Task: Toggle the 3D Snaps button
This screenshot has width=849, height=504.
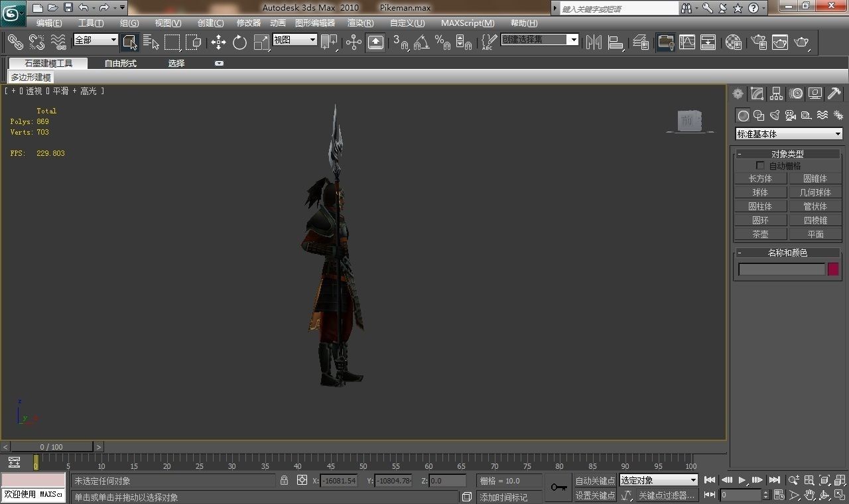Action: pyautogui.click(x=400, y=42)
